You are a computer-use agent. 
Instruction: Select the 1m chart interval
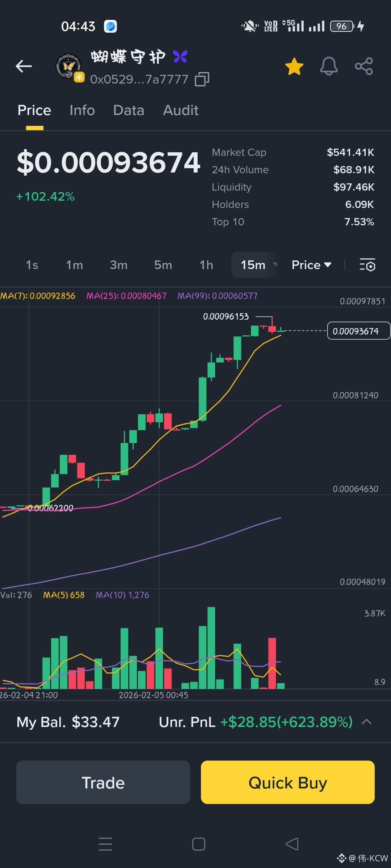pos(74,265)
